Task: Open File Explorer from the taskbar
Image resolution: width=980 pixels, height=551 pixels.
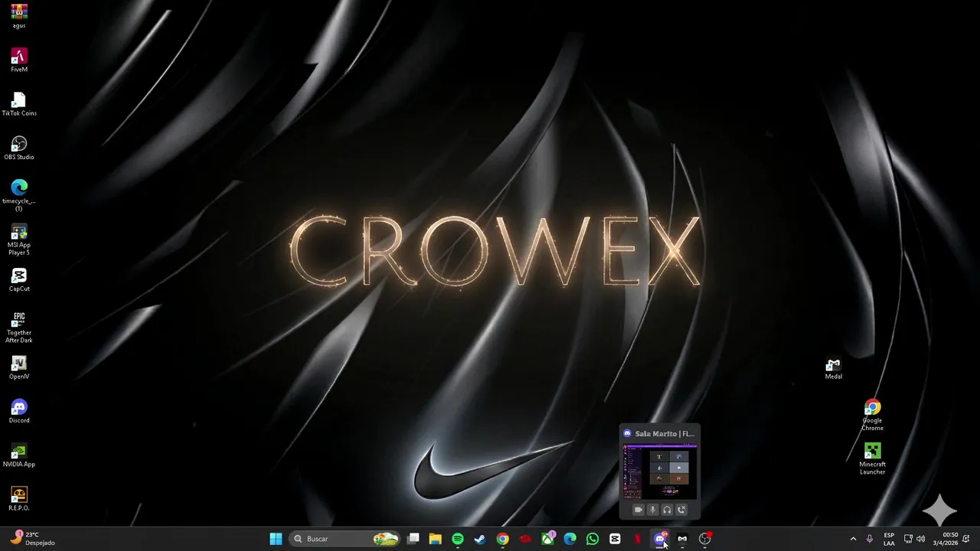Action: tap(436, 539)
